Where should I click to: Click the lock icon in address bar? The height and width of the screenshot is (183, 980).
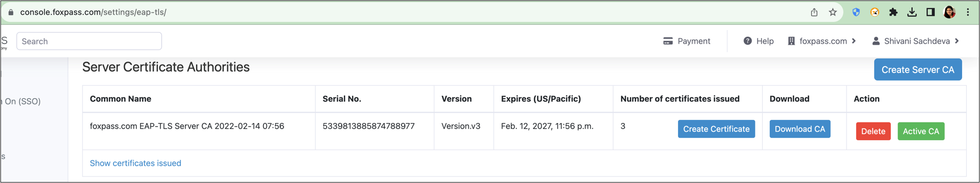[x=11, y=12]
